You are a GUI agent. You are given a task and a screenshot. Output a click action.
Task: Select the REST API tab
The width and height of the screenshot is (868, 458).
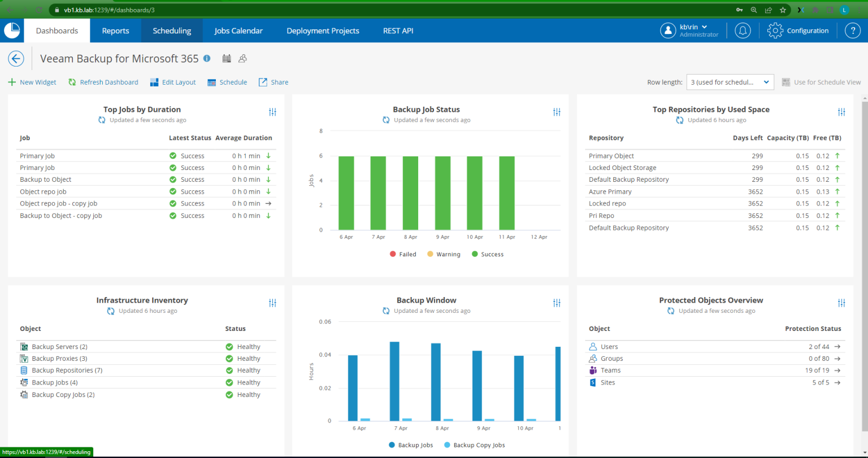pos(398,30)
